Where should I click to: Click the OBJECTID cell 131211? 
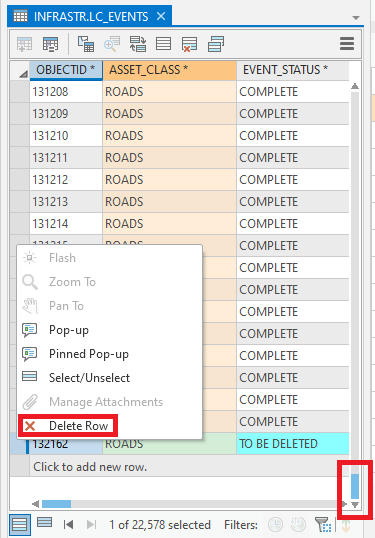pyautogui.click(x=66, y=158)
